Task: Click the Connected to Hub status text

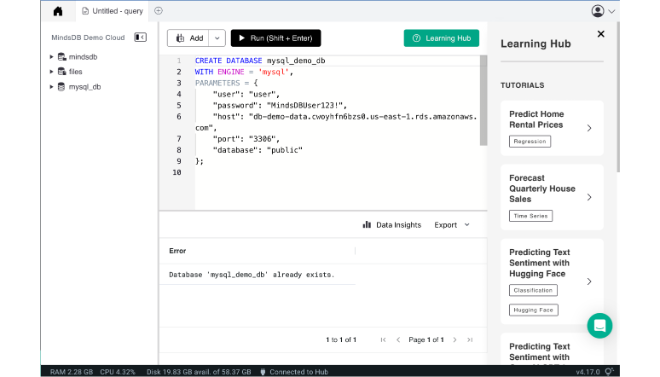Action: tap(299, 372)
